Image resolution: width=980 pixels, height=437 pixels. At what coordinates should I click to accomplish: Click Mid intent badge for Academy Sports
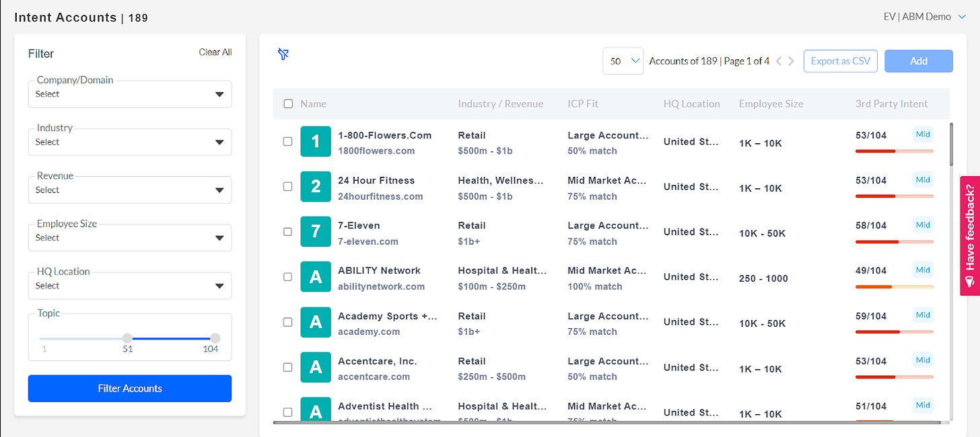pos(923,315)
